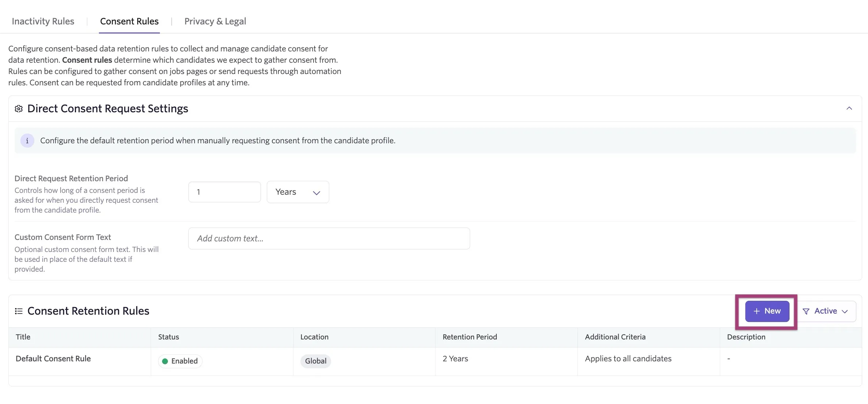
Task: Switch to the Inactivity Rules tab
Action: [x=43, y=21]
